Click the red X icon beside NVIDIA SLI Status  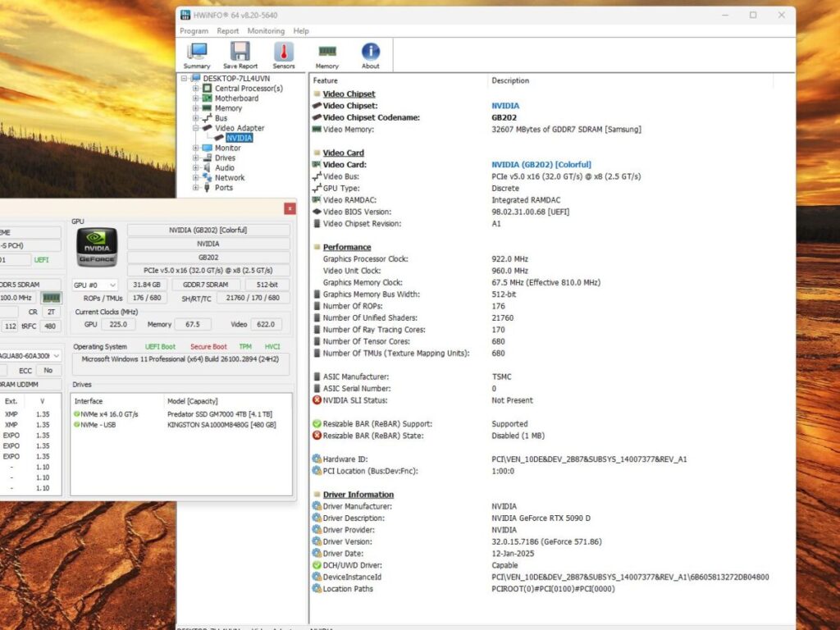(317, 400)
